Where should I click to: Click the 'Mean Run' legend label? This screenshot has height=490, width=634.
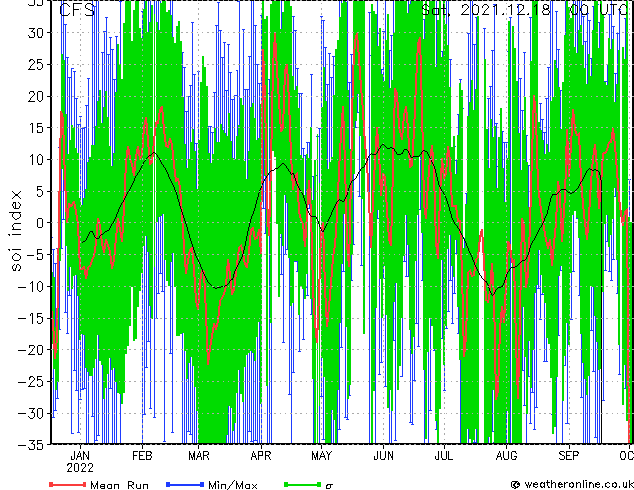coord(120,485)
